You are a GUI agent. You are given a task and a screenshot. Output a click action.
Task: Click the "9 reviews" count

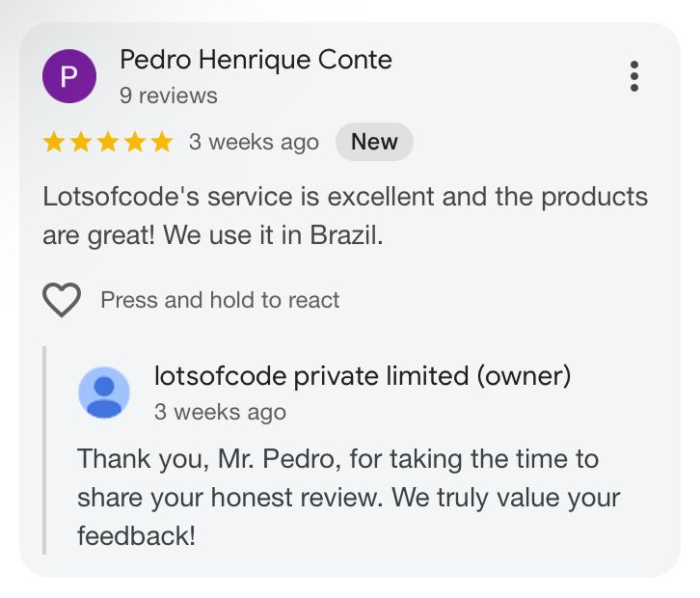(x=169, y=95)
